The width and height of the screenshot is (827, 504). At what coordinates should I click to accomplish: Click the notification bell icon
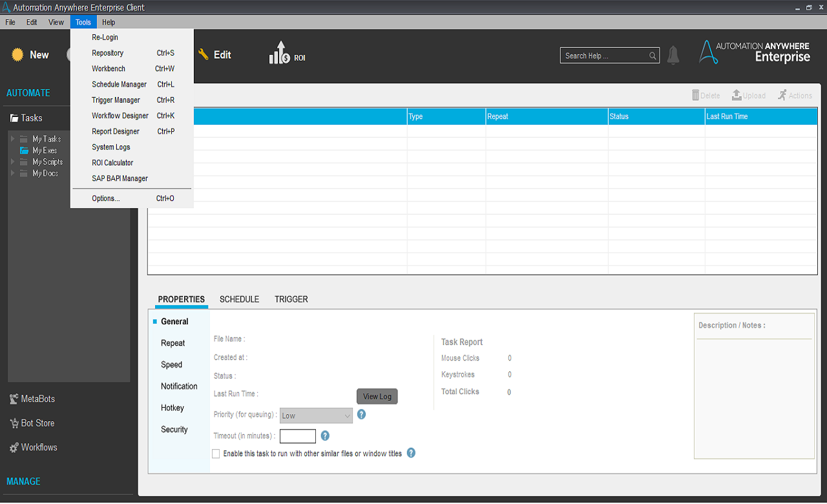(x=673, y=56)
